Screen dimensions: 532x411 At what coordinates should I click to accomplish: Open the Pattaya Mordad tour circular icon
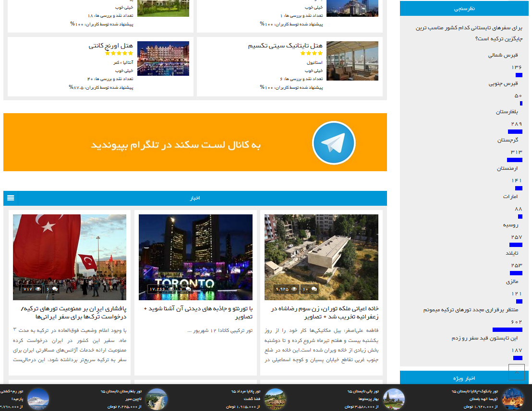275,399
